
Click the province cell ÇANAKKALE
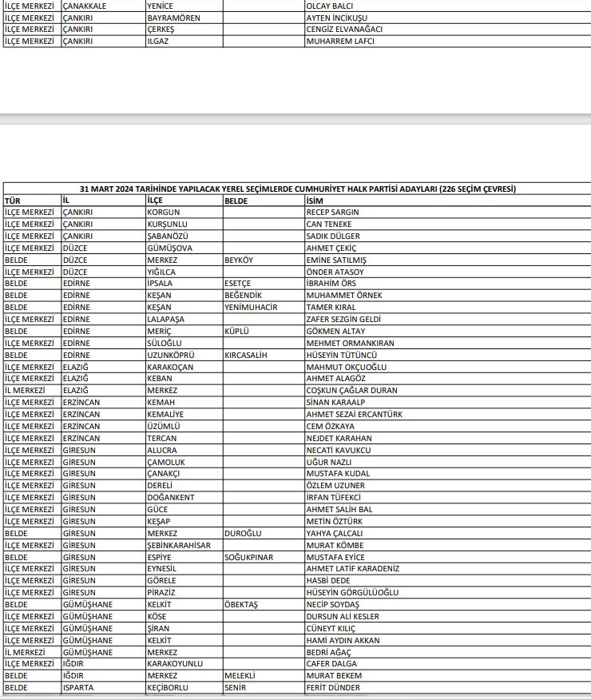[x=86, y=6]
